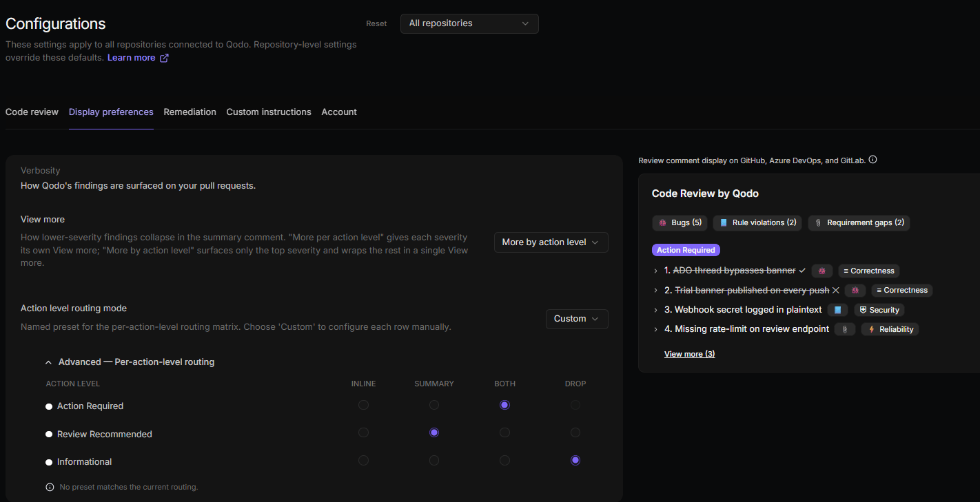Open the All repositories dropdown
Screen dimensions: 980x502
pos(469,23)
